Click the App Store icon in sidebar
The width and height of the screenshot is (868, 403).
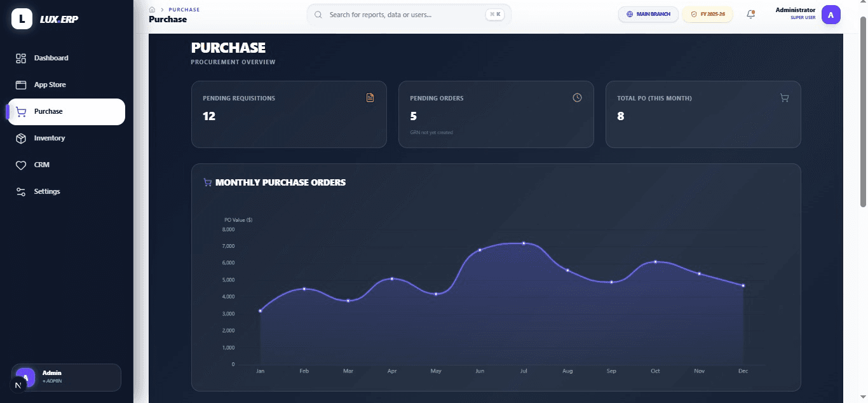tap(20, 85)
